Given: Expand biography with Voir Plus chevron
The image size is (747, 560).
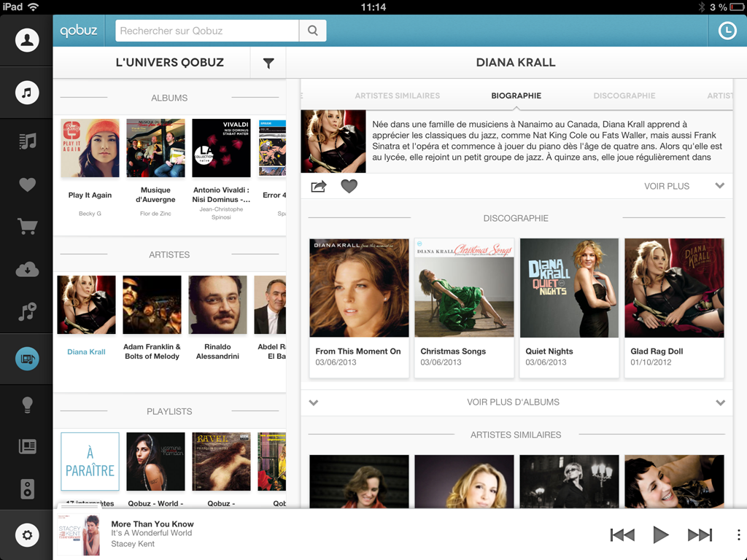Looking at the screenshot, I should pyautogui.click(x=720, y=186).
